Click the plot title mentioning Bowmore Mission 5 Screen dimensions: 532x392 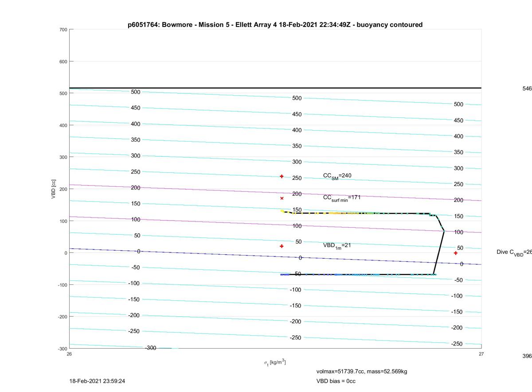point(275,25)
